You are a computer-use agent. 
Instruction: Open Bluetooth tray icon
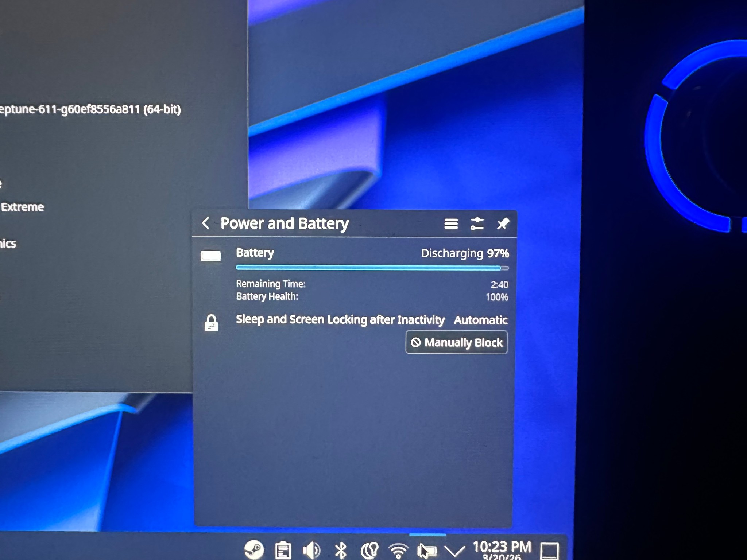pos(341,550)
